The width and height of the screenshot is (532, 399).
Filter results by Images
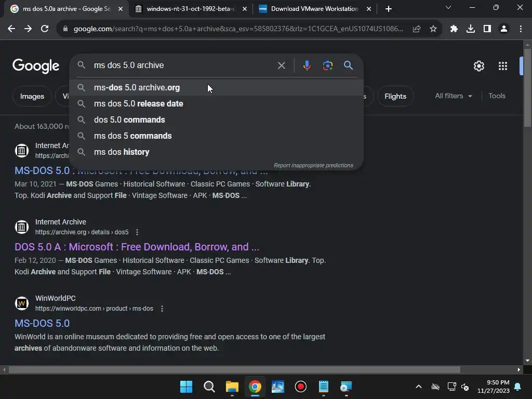pyautogui.click(x=32, y=96)
